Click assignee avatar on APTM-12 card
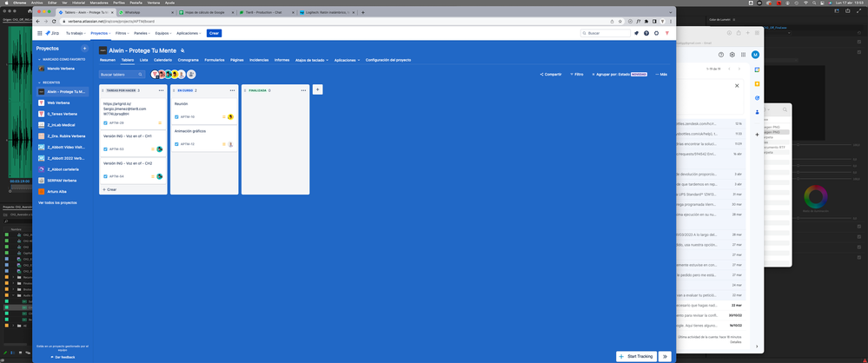The image size is (868, 363). point(230,144)
